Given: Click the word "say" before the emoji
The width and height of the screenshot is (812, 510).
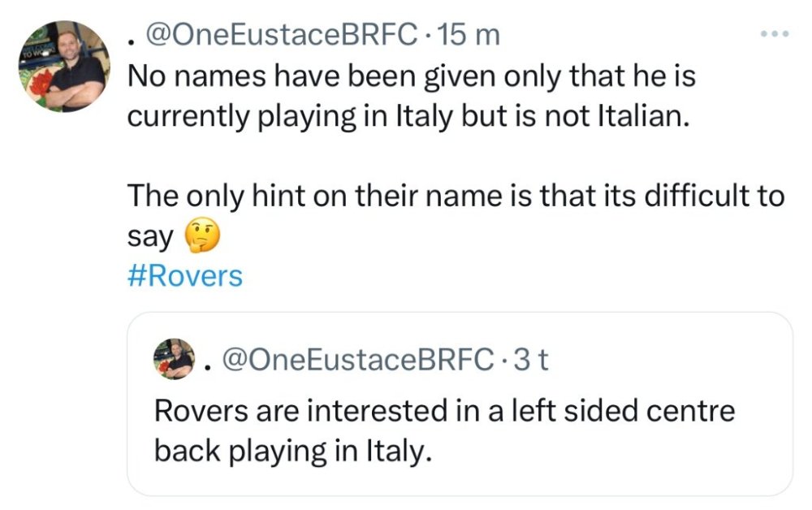Looking at the screenshot, I should pyautogui.click(x=151, y=237).
